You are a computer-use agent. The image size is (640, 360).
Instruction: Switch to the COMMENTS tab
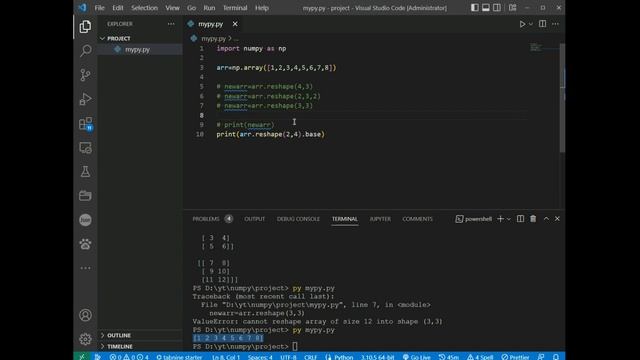(x=417, y=219)
